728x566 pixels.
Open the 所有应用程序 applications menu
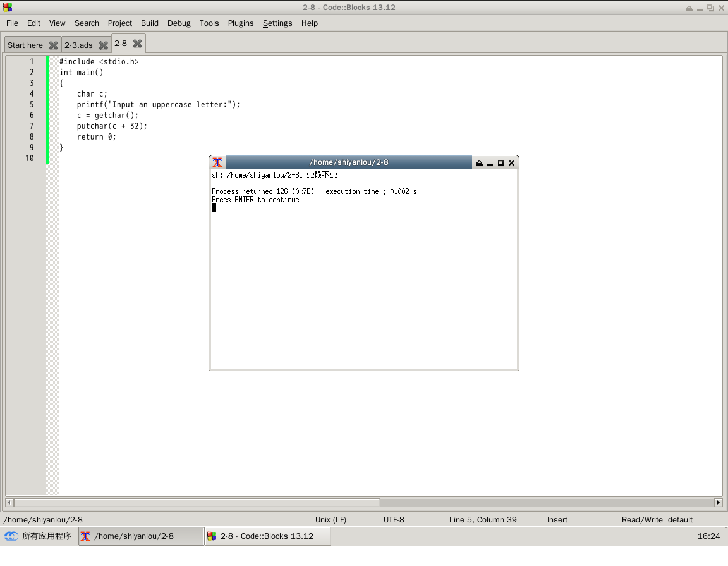tap(38, 536)
